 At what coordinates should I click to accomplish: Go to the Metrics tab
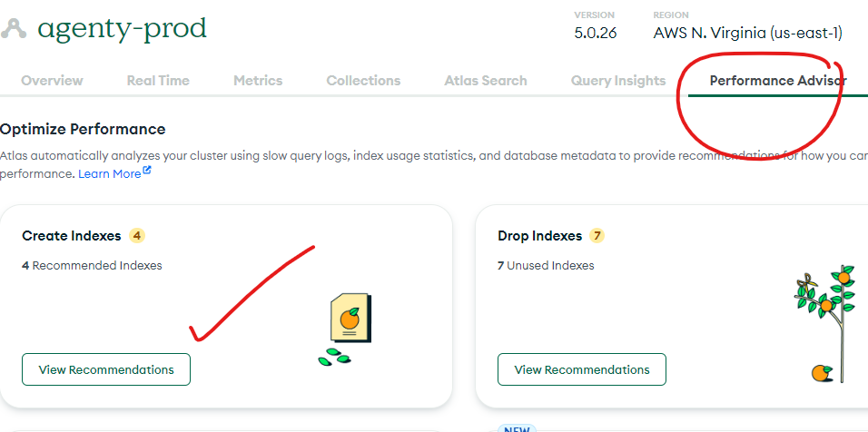[258, 81]
